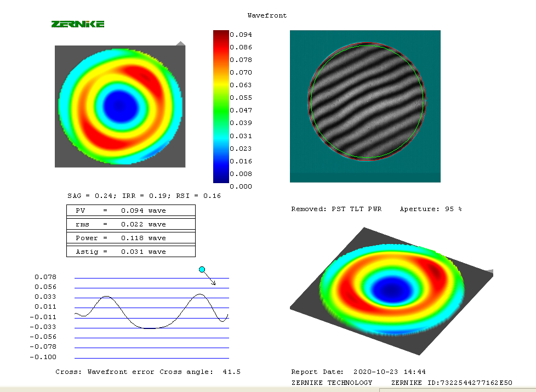Click the Removed: PST TLT PWR text
The width and height of the screenshot is (536, 392).
[x=336, y=209]
